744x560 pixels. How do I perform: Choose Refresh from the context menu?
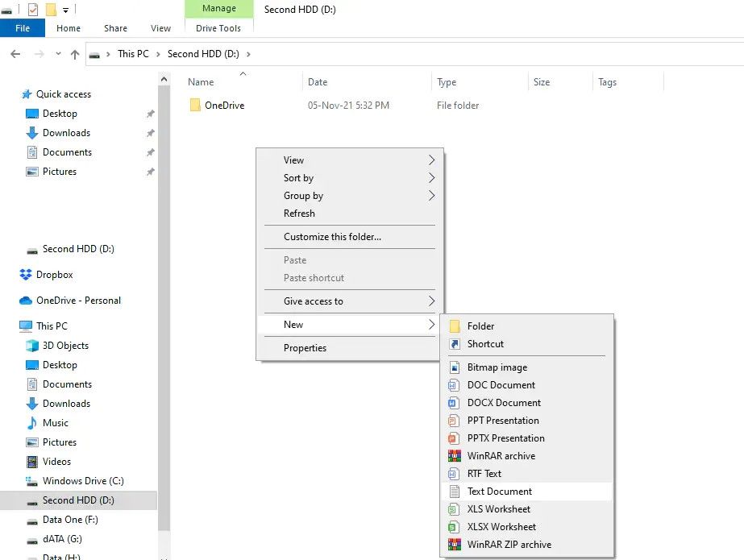click(x=299, y=213)
